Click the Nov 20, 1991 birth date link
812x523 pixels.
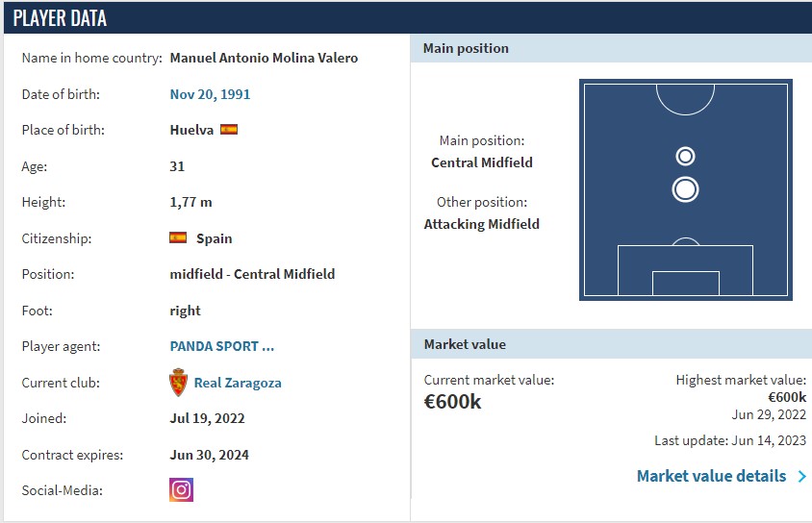pyautogui.click(x=210, y=94)
